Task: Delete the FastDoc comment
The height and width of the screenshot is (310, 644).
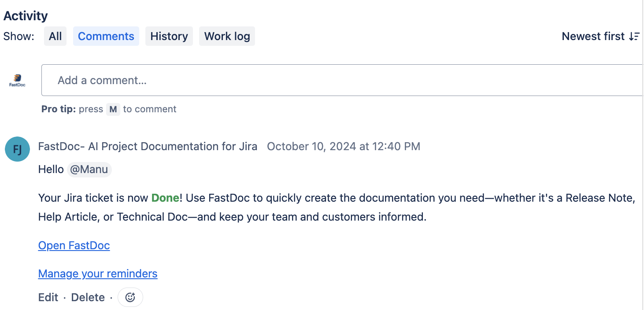Action: [x=88, y=297]
